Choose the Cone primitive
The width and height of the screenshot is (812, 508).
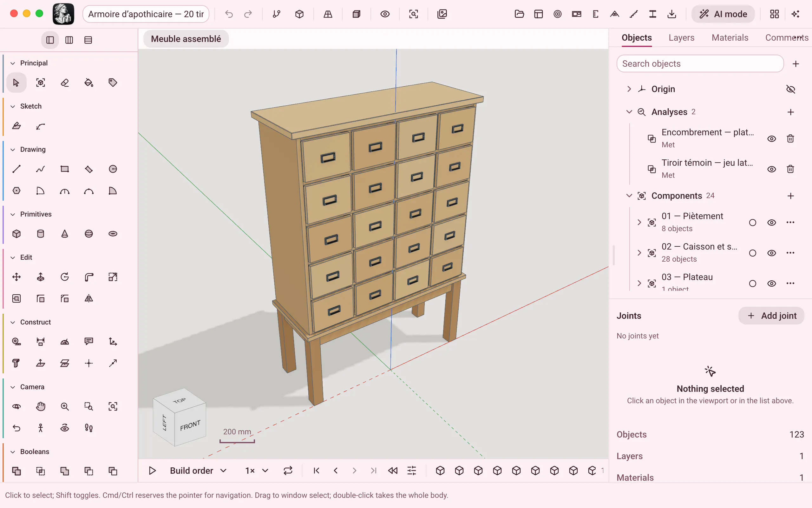point(64,234)
